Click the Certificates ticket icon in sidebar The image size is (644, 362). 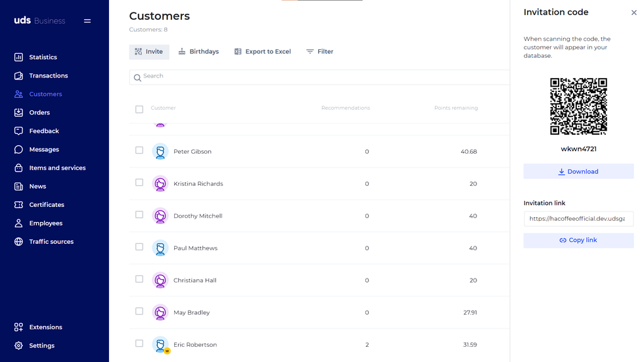click(18, 205)
